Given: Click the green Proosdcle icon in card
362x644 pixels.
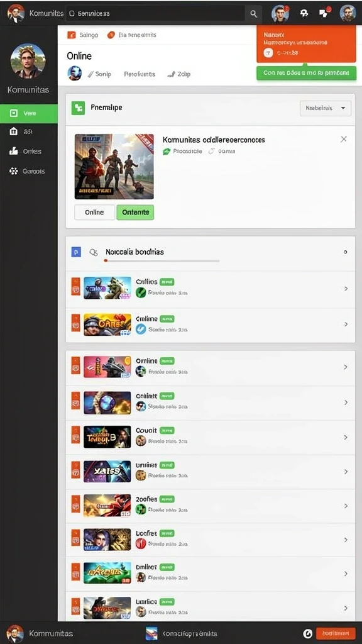Looking at the screenshot, I should (x=167, y=151).
